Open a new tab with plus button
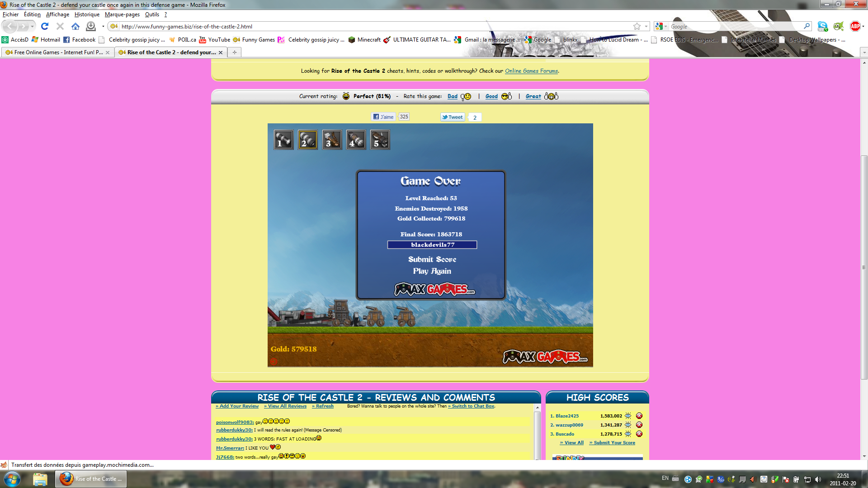Image resolution: width=868 pixels, height=488 pixels. point(234,52)
